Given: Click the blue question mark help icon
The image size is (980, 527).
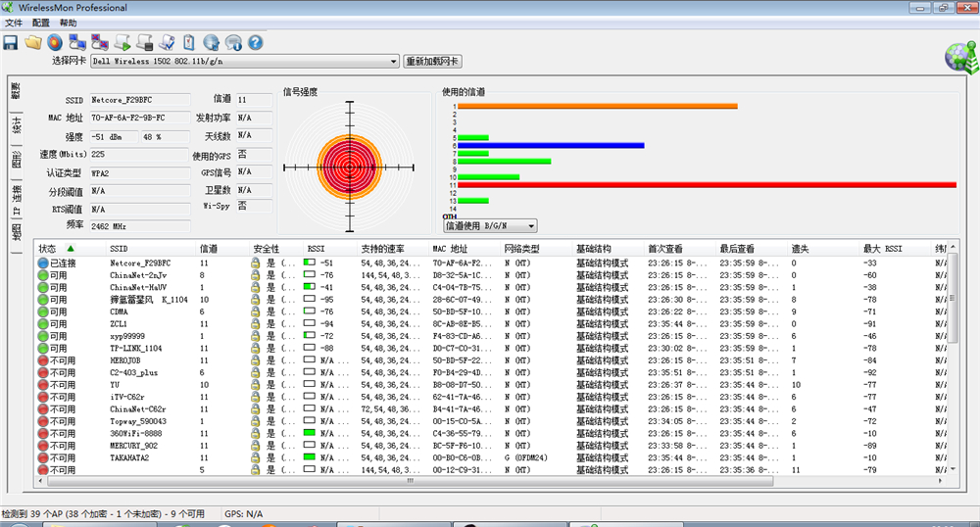Looking at the screenshot, I should pos(256,42).
